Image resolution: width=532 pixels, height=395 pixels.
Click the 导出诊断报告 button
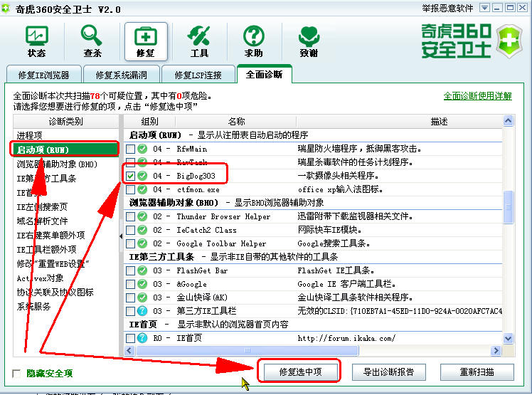pos(388,372)
